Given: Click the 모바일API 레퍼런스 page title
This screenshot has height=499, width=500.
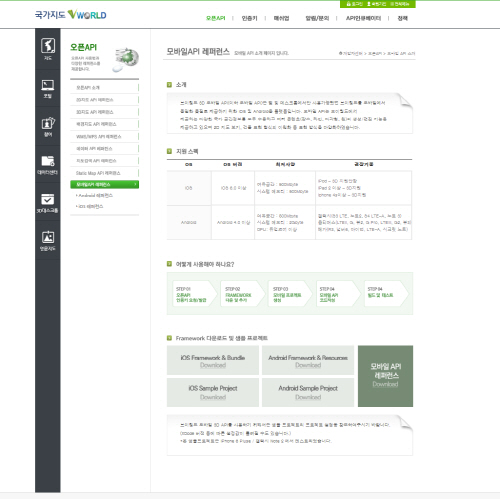Looking at the screenshot, I should pyautogui.click(x=198, y=52).
